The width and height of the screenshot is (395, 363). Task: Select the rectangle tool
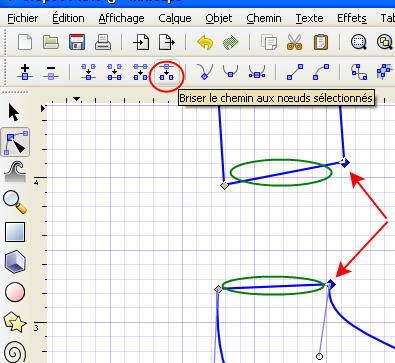tap(15, 232)
